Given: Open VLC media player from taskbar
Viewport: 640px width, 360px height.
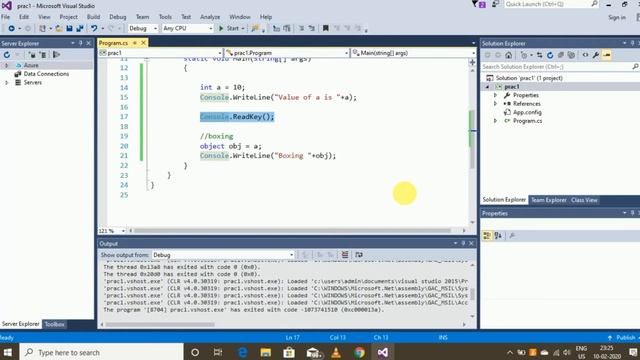Looking at the screenshot, I should click(336, 352).
